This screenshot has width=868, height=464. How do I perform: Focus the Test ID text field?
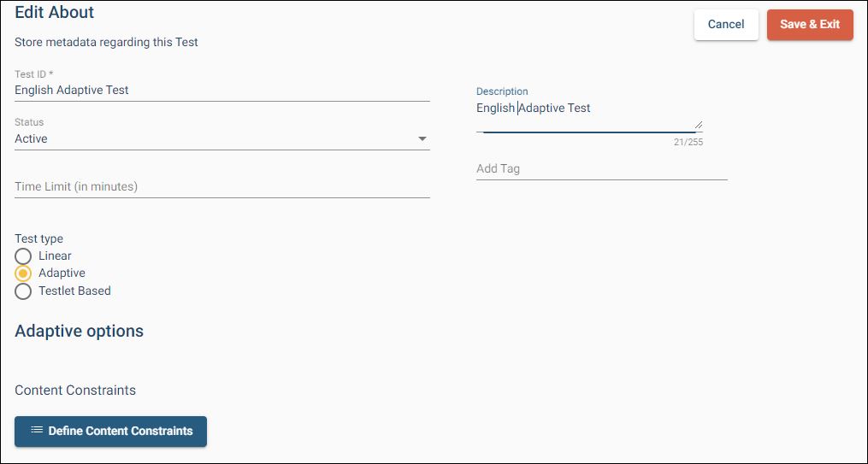tap(221, 90)
